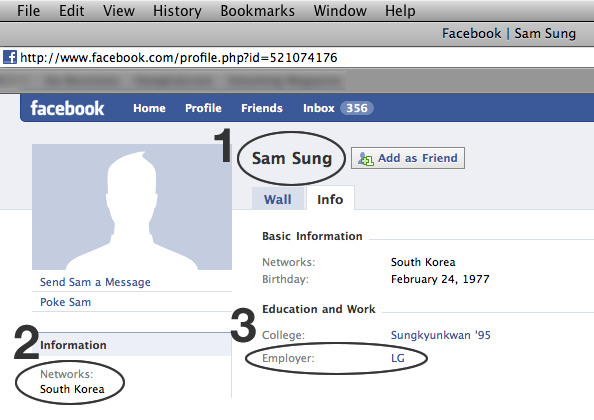This screenshot has height=420, width=594.
Task: Open the Sungkyunkwan '95 college link
Action: (x=441, y=335)
